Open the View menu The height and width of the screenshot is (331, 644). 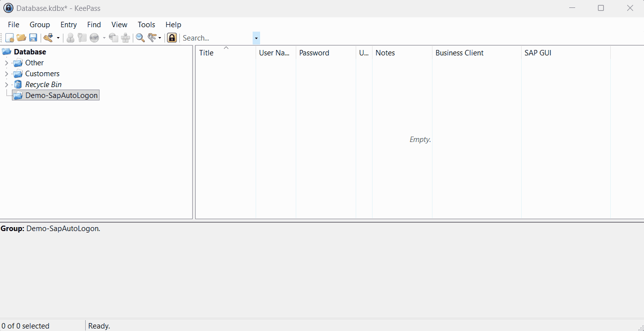coord(119,24)
